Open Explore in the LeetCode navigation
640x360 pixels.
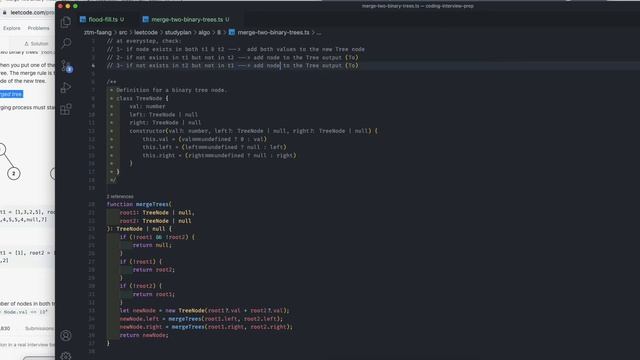click(11, 28)
